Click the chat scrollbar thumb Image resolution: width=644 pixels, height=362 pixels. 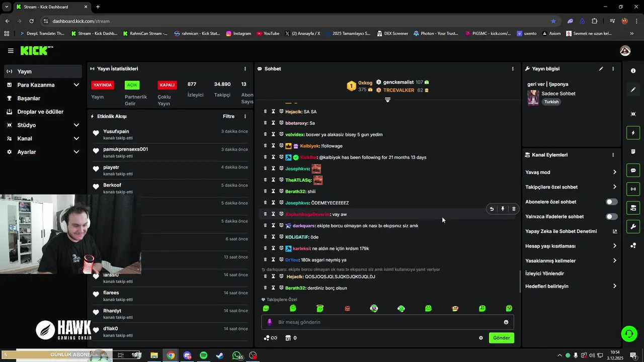[520, 282]
